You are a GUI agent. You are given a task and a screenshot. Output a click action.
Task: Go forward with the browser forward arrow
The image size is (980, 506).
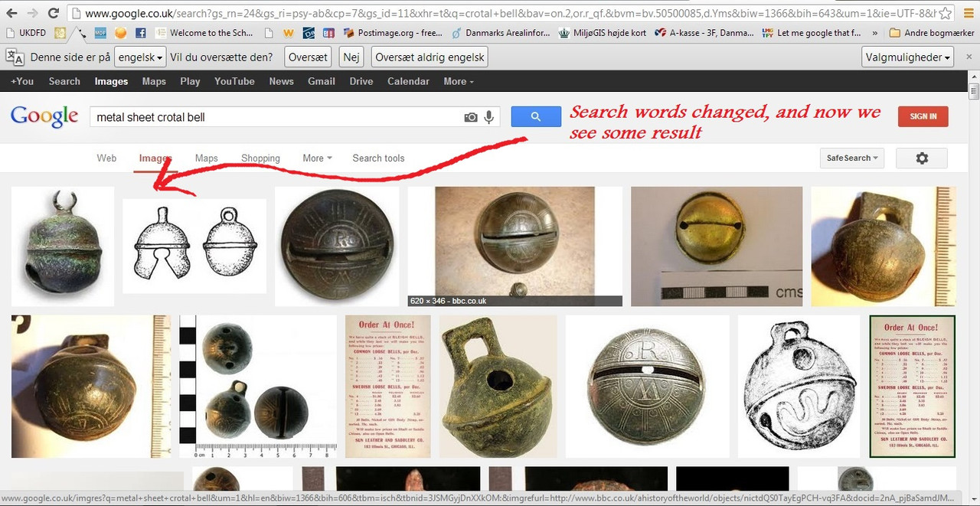point(32,13)
